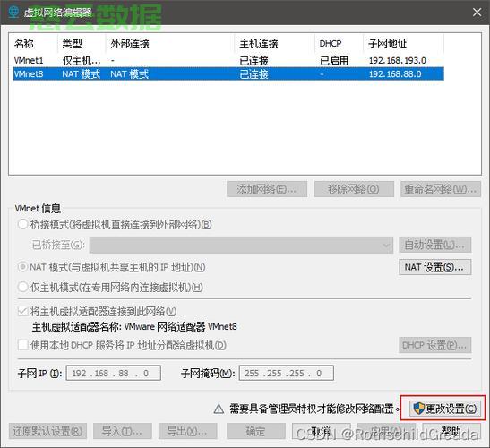
Task: Select the 仅主机模式 radio button
Action: (x=22, y=287)
